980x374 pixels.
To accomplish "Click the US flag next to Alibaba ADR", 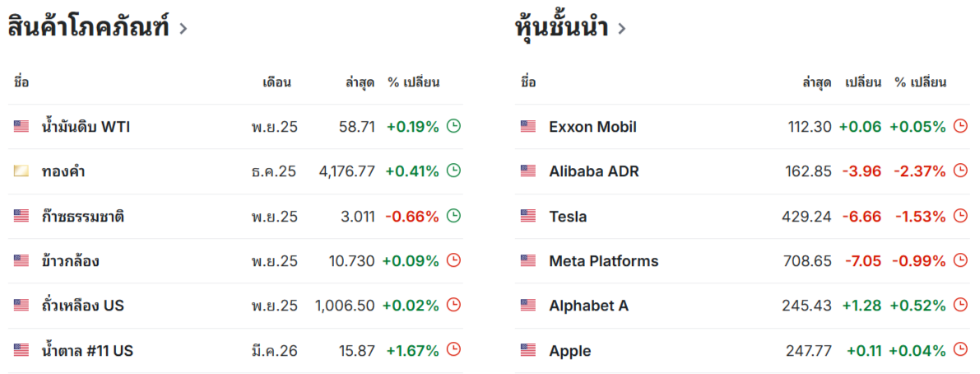I will 528,171.
